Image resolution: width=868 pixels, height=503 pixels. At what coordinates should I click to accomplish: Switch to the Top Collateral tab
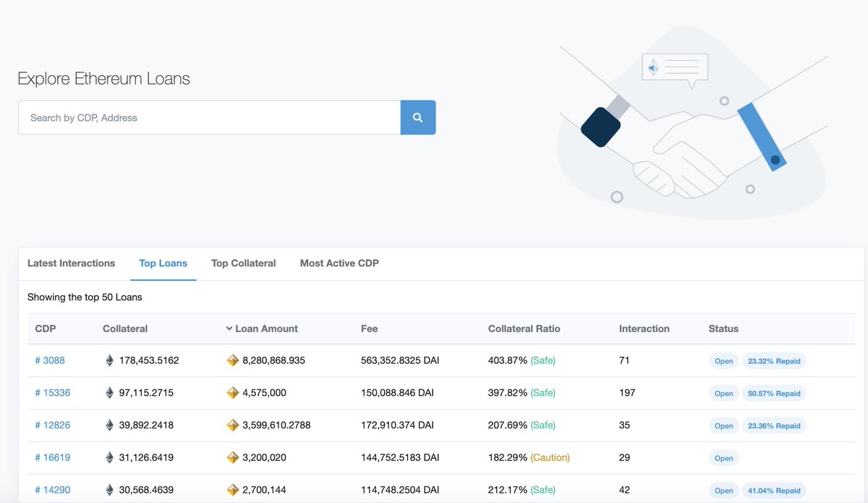click(x=244, y=263)
